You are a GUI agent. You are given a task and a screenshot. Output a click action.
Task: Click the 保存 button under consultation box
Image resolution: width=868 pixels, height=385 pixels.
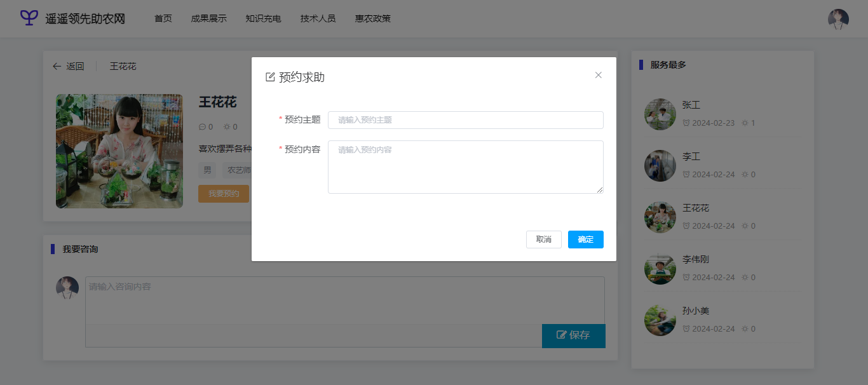(x=574, y=335)
